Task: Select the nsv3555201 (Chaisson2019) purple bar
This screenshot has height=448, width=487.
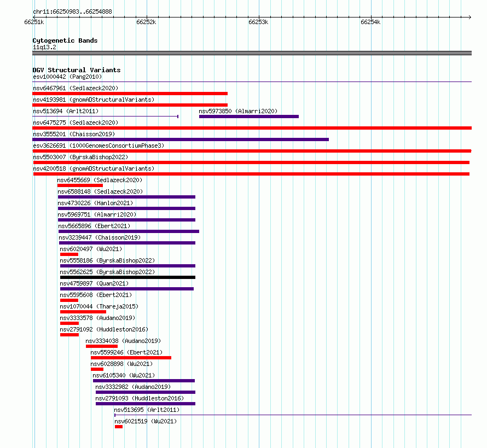Action: click(181, 139)
